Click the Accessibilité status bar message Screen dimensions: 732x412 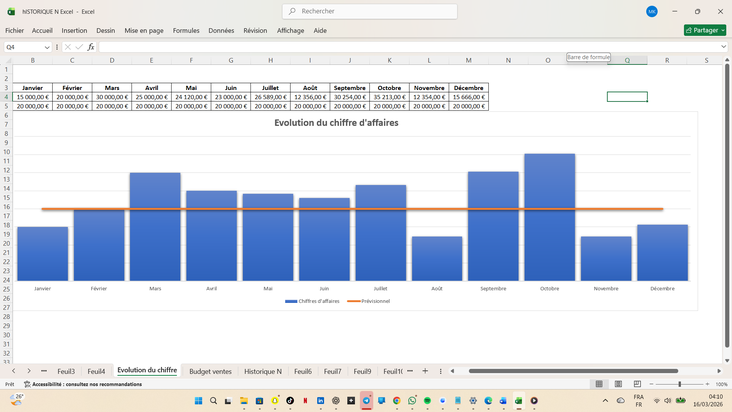click(x=86, y=384)
